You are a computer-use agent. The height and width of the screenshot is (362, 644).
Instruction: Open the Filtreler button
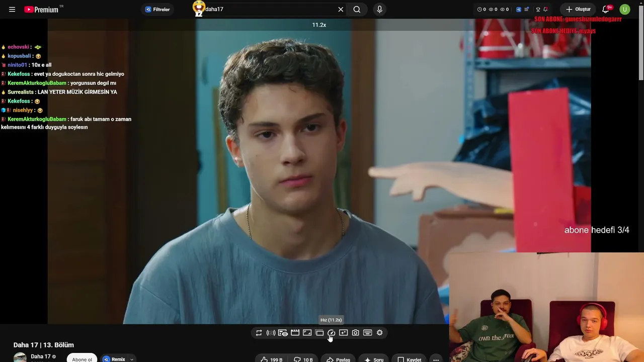pyautogui.click(x=157, y=10)
